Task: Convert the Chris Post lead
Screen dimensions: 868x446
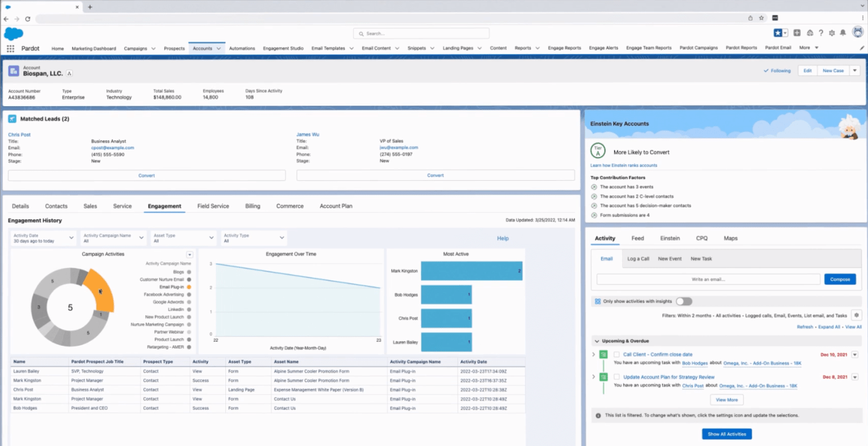Action: [x=146, y=175]
